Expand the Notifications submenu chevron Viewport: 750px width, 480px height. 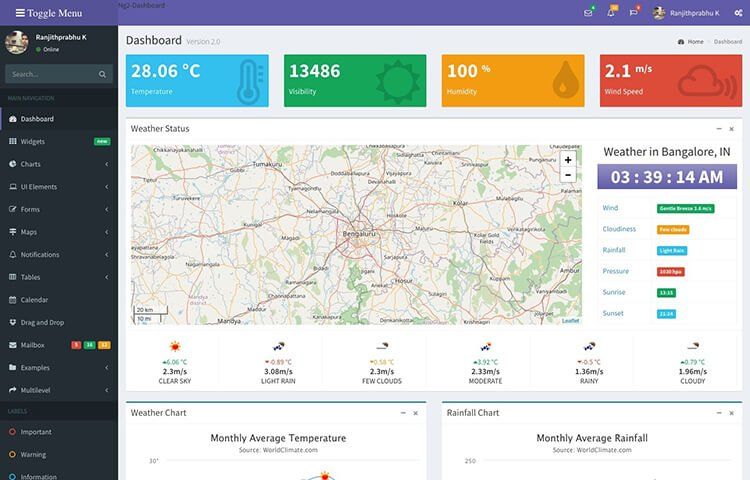[107, 254]
